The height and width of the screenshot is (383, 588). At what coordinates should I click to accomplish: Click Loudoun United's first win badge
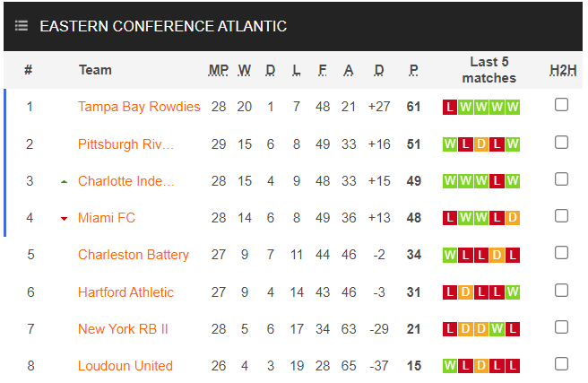pos(450,366)
